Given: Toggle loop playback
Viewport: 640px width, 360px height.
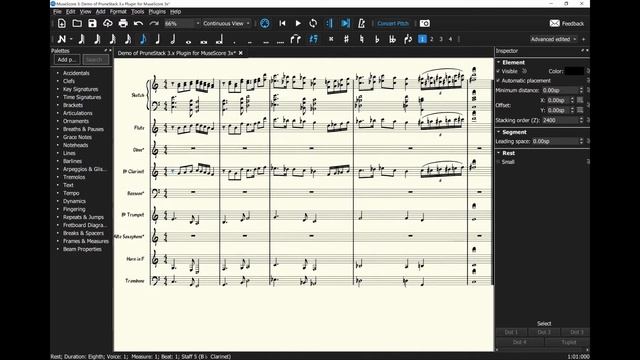Looking at the screenshot, I should (x=313, y=23).
